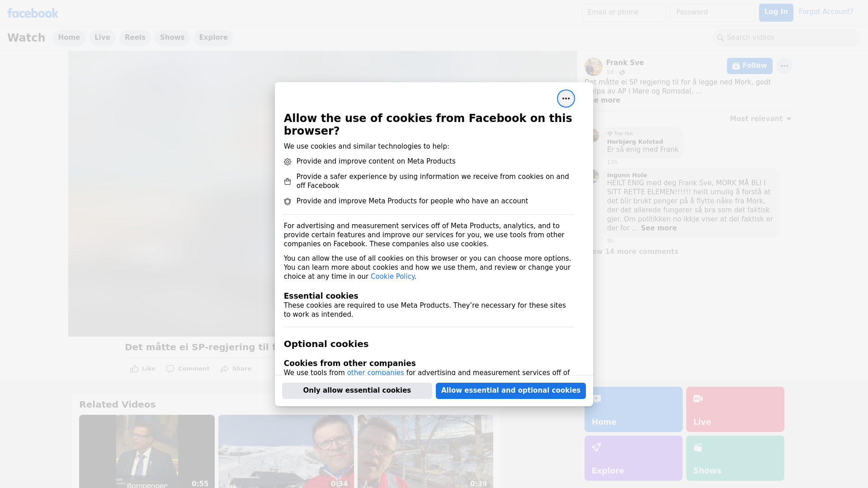This screenshot has height=488, width=868.
Task: Open the Watch Home tab
Action: [x=69, y=38]
